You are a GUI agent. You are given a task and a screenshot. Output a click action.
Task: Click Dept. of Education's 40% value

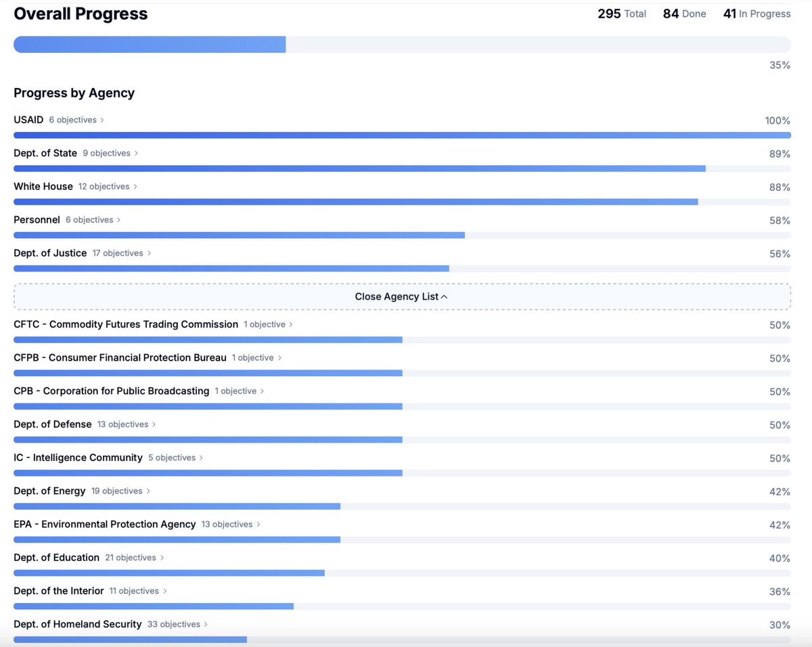[x=780, y=558]
